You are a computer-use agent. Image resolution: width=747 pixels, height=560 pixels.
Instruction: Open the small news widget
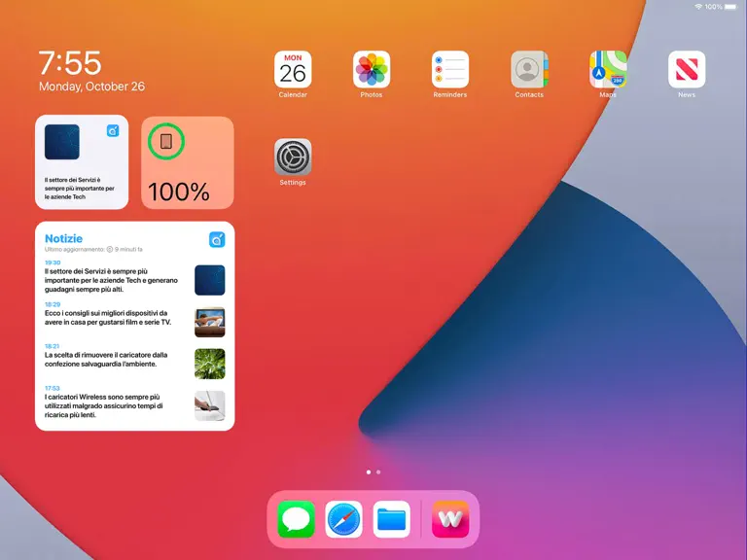(82, 162)
